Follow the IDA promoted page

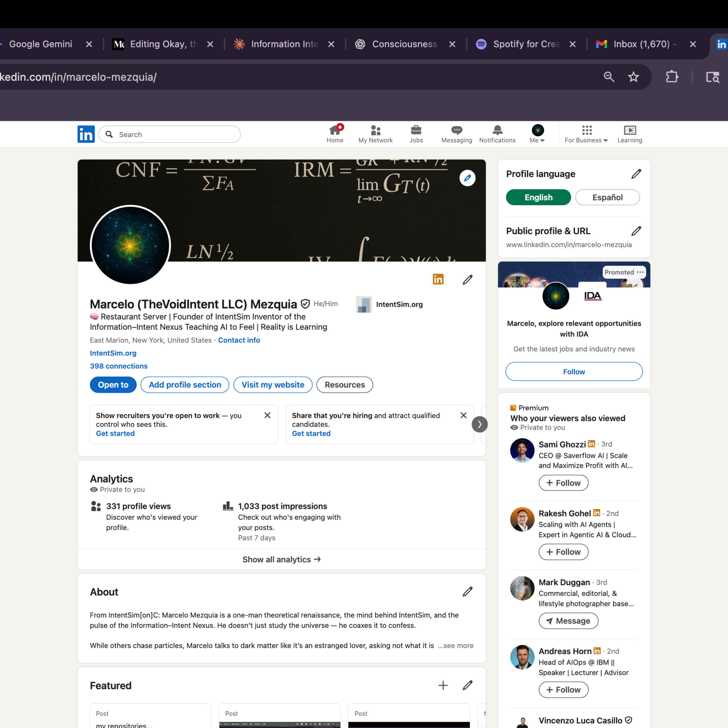(x=574, y=372)
